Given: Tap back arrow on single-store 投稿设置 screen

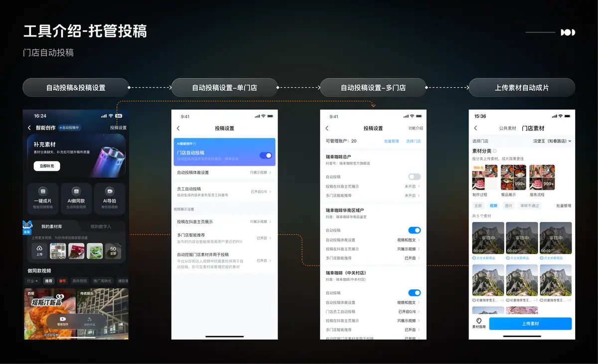Looking at the screenshot, I should [x=178, y=128].
